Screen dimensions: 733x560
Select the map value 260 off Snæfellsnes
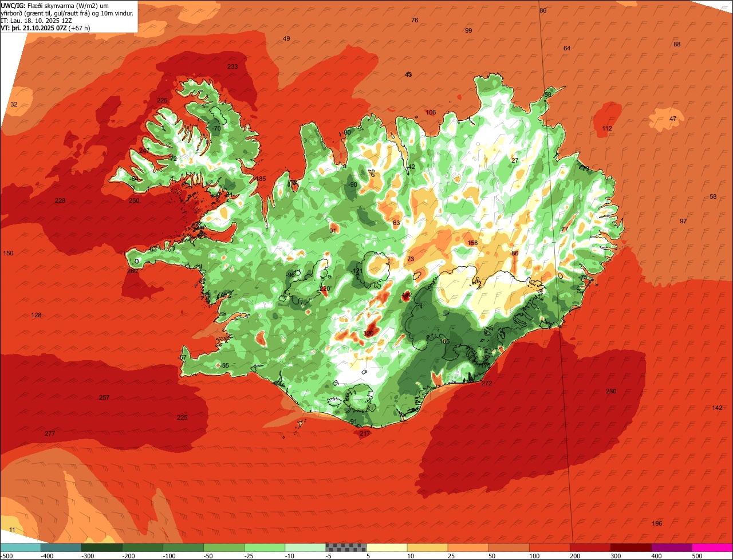coord(132,271)
